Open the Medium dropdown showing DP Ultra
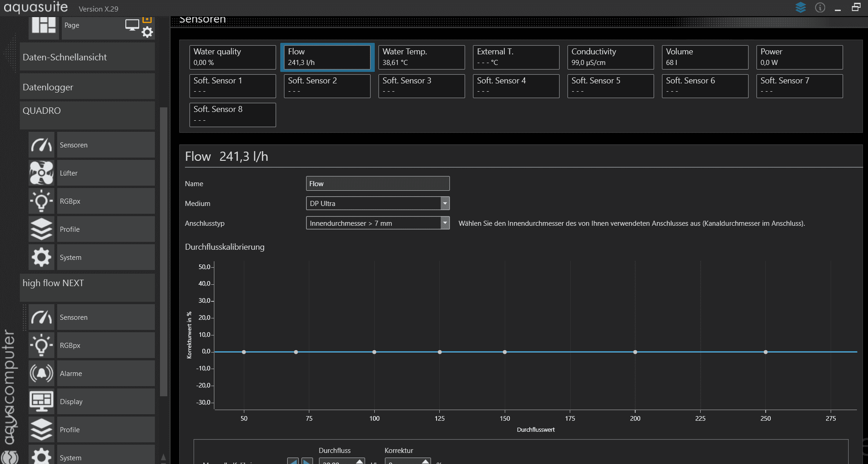The height and width of the screenshot is (464, 868). coord(378,203)
